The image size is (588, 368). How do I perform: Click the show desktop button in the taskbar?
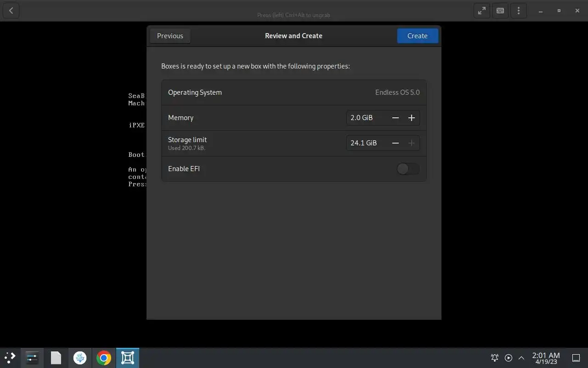[576, 357]
